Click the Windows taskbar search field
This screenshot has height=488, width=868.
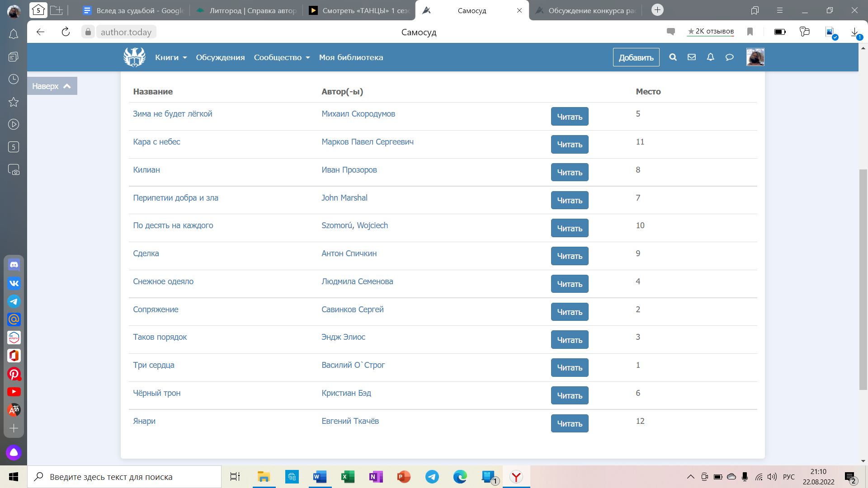point(124,477)
